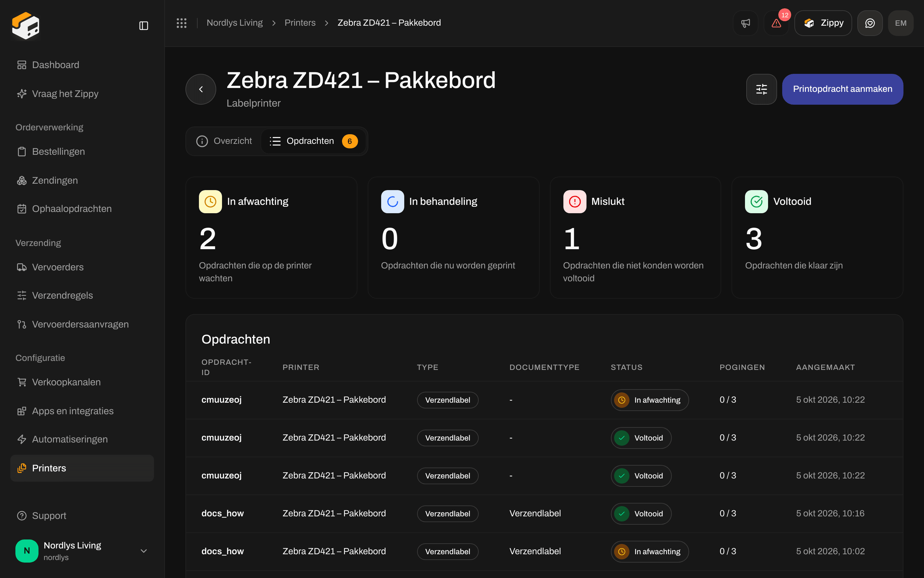924x578 pixels.
Task: Open EM user avatar menu
Action: [901, 23]
